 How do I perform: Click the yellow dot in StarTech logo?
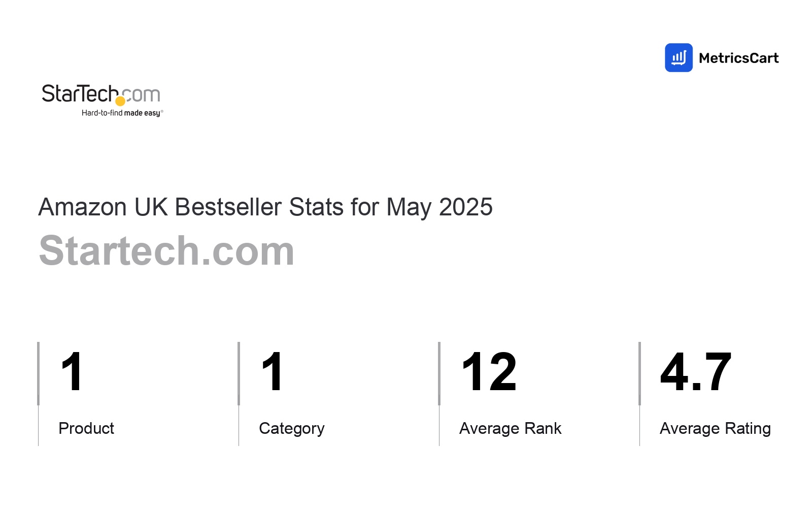120,101
